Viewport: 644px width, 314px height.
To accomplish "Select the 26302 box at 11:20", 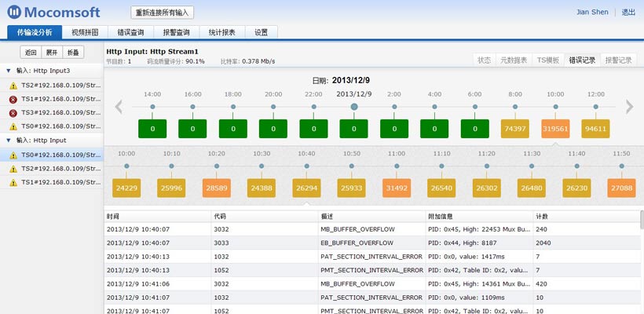I will pyautogui.click(x=487, y=188).
